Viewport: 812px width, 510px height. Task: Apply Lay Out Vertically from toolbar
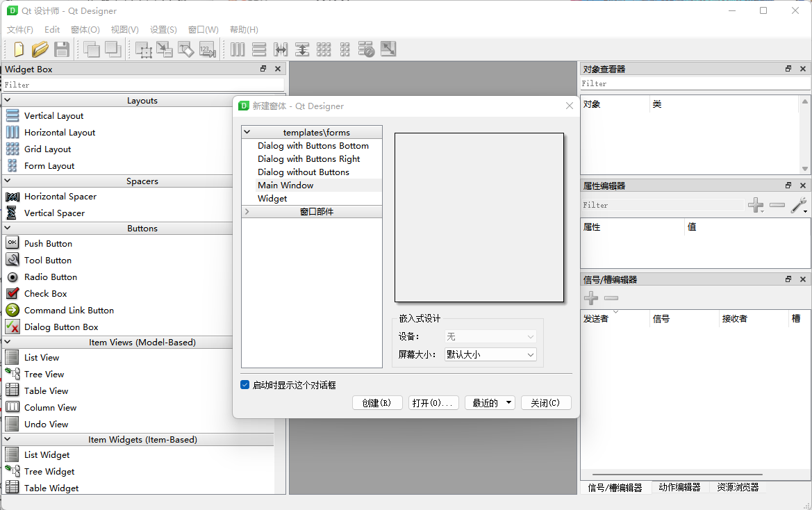coord(259,49)
